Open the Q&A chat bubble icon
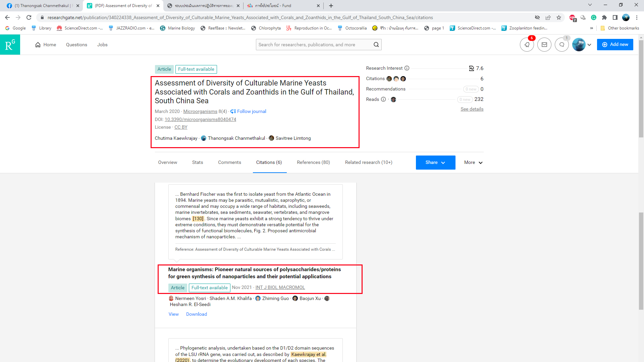 pyautogui.click(x=561, y=45)
